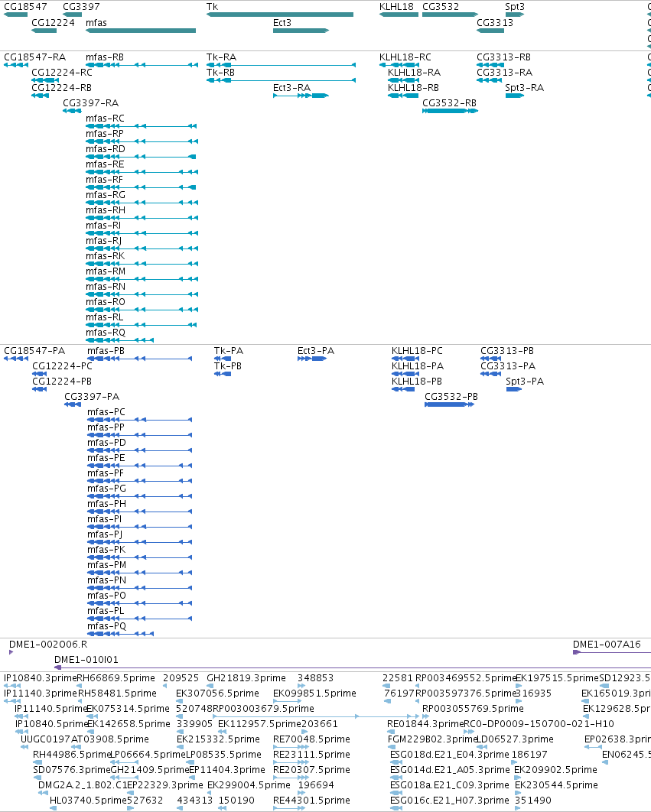651x812 pixels.
Task: Click protein CG3397-PA
Action: pyautogui.click(x=73, y=404)
